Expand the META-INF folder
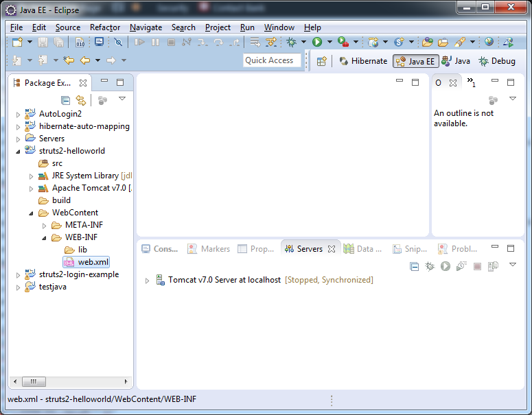532x415 pixels. 44,226
